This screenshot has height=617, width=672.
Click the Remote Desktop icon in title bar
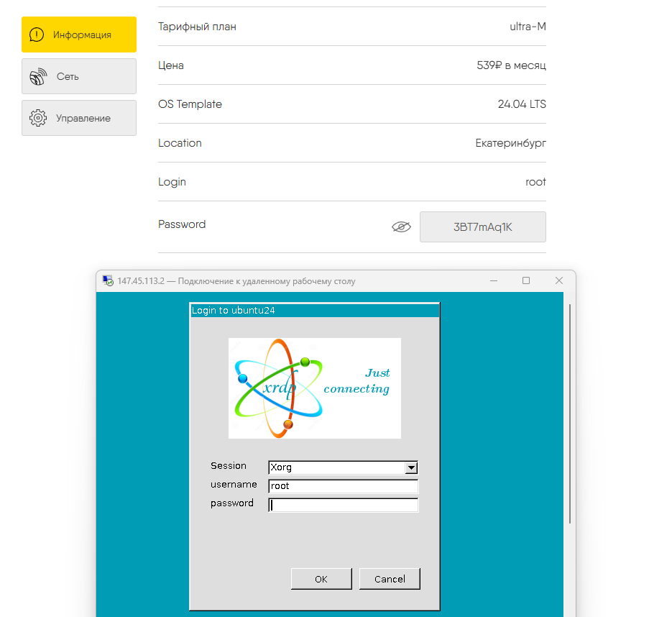(x=108, y=281)
